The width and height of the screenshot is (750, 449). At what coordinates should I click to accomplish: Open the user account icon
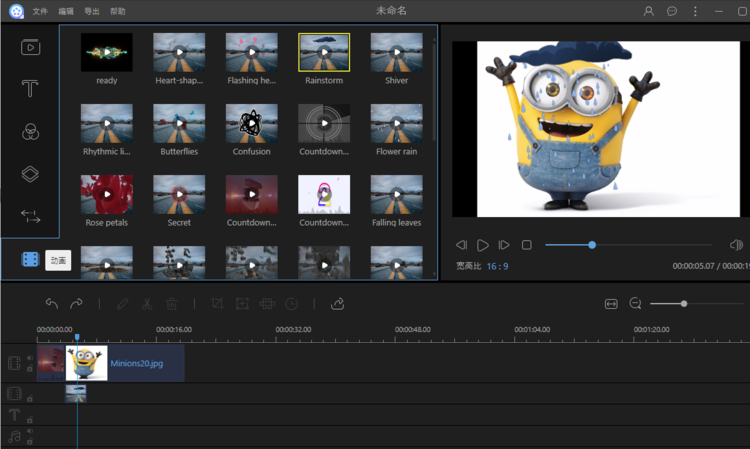(x=649, y=11)
